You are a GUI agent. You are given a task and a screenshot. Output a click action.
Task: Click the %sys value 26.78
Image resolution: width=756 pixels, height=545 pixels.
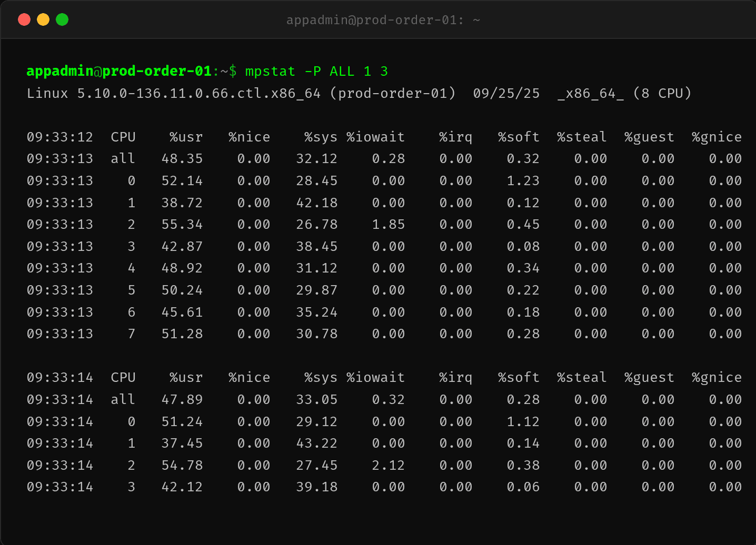tap(316, 224)
